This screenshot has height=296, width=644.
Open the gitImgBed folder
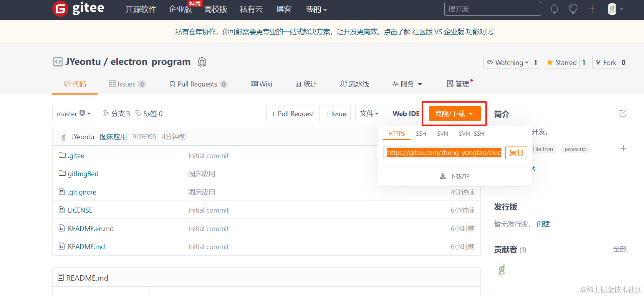pyautogui.click(x=83, y=173)
